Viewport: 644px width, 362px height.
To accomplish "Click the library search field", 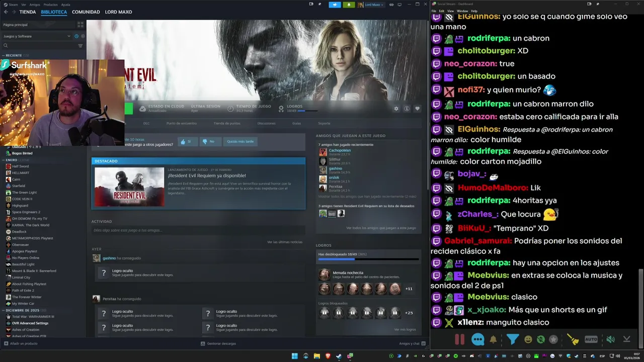I will [x=39, y=46].
